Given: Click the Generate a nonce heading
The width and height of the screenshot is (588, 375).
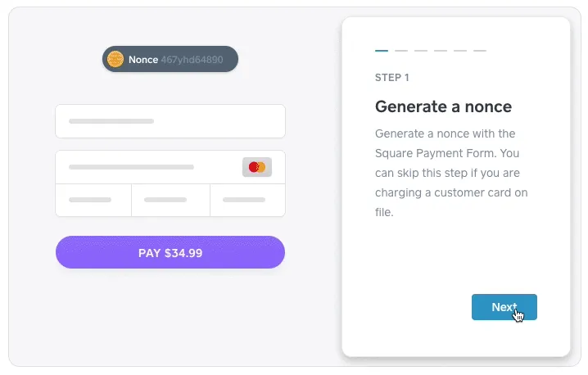Looking at the screenshot, I should tap(443, 107).
